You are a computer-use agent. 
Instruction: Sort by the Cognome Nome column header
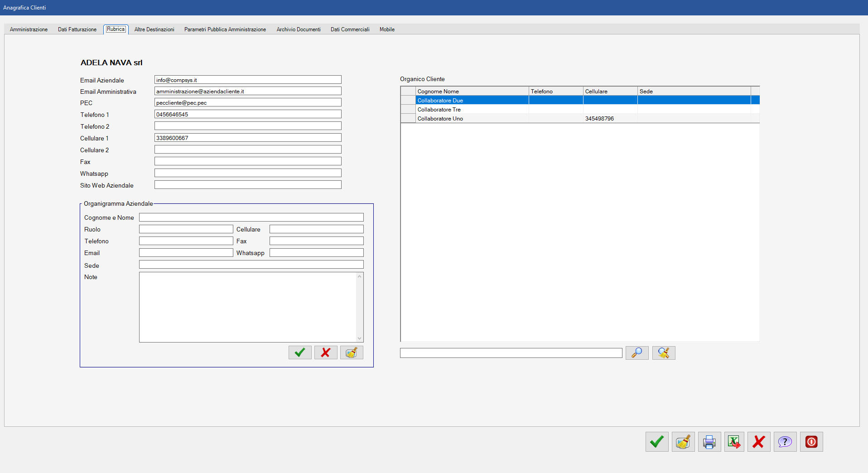click(x=471, y=92)
